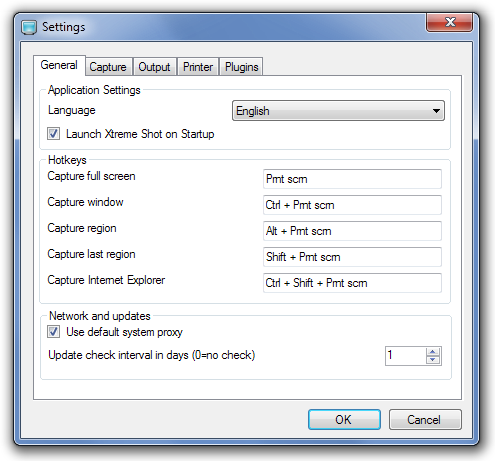495x461 pixels.
Task: Click the Capture region hotkey field
Action: coord(352,231)
